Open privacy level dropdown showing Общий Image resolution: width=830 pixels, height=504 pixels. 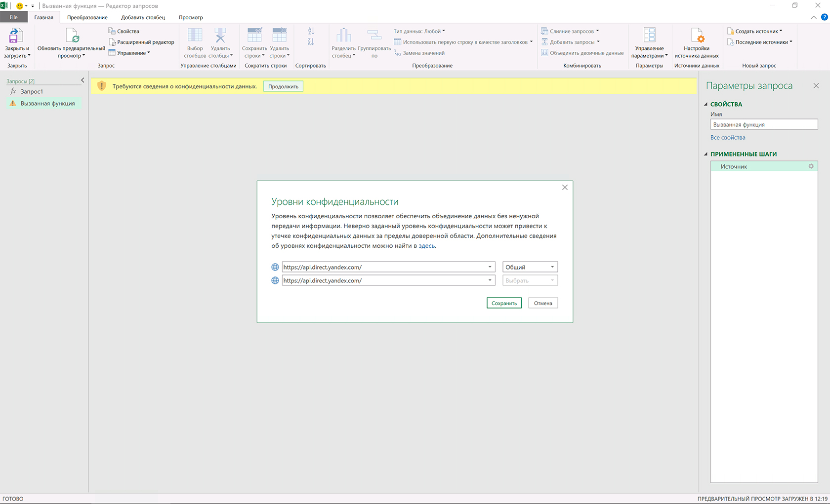click(530, 267)
